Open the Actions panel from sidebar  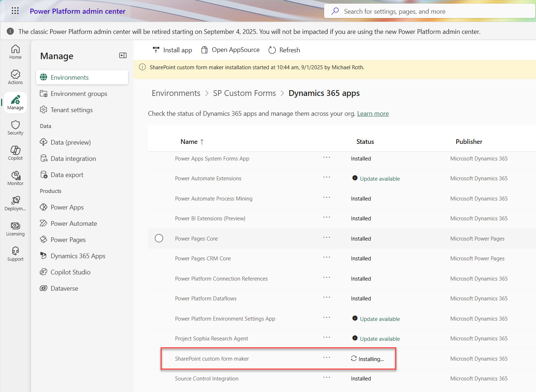click(x=15, y=76)
